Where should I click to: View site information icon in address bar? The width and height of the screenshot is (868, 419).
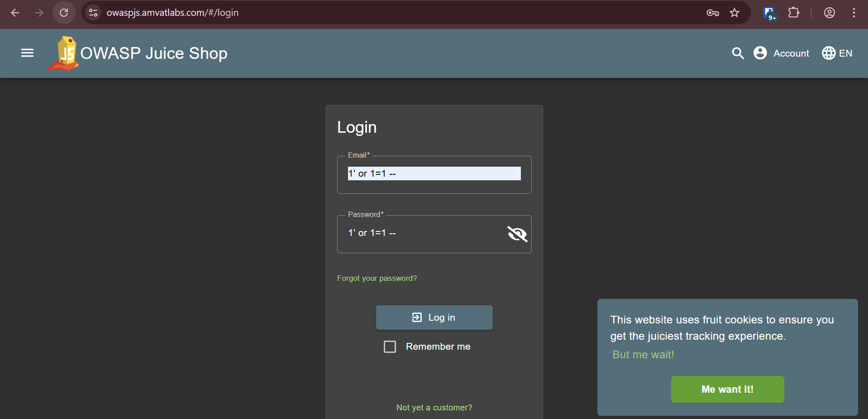click(93, 13)
